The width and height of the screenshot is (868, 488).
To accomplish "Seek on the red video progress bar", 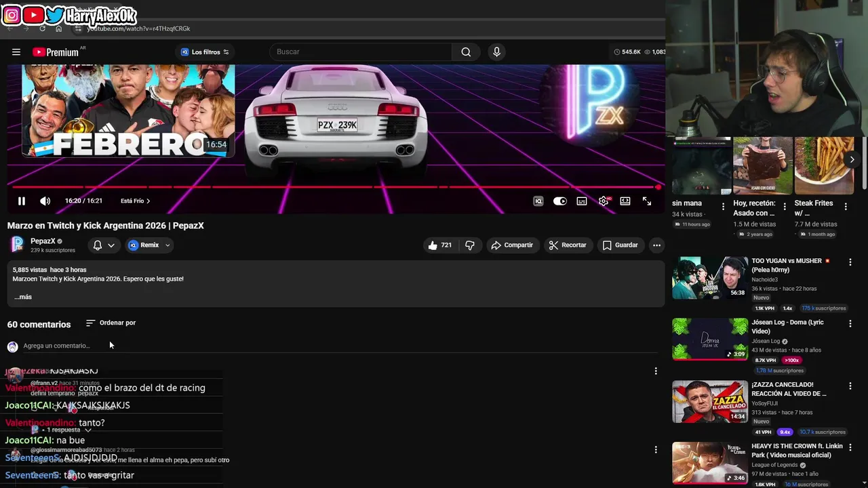I will click(335, 187).
